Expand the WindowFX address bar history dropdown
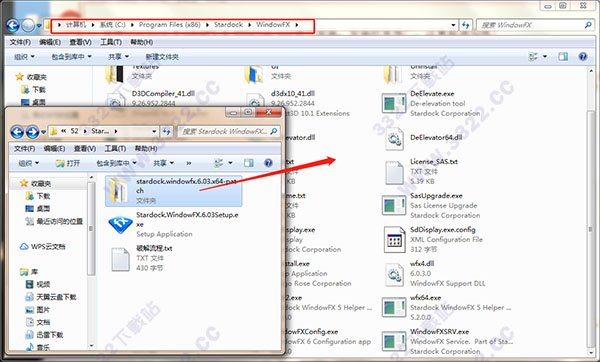This screenshot has width=600, height=362. click(453, 25)
